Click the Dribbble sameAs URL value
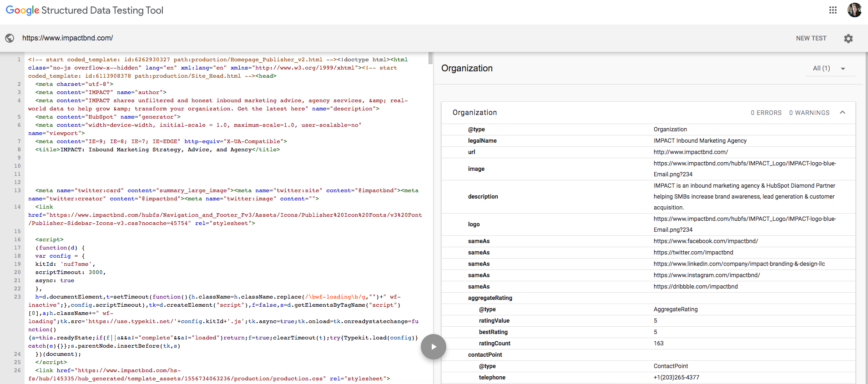The height and width of the screenshot is (384, 868). [x=696, y=287]
